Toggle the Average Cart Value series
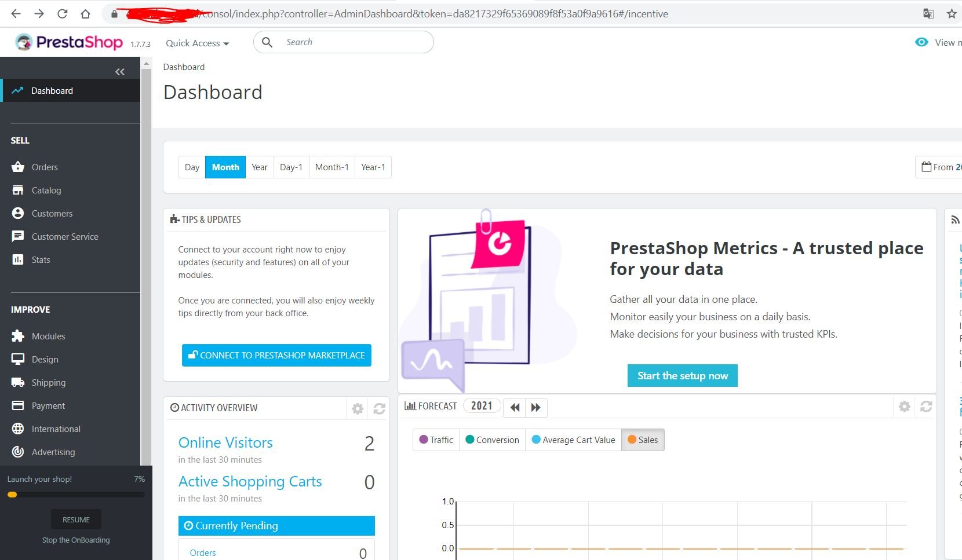Viewport: 962px width, 560px height. point(573,440)
